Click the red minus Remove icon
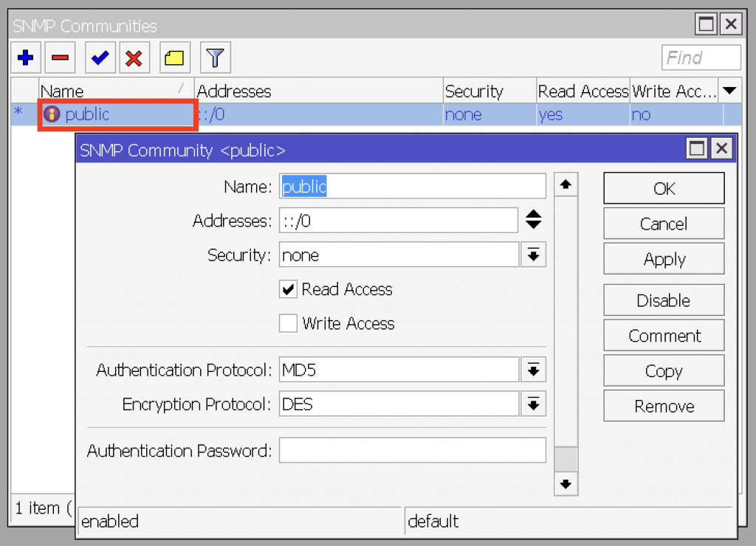Screen dimensions: 756x546 (x=61, y=58)
